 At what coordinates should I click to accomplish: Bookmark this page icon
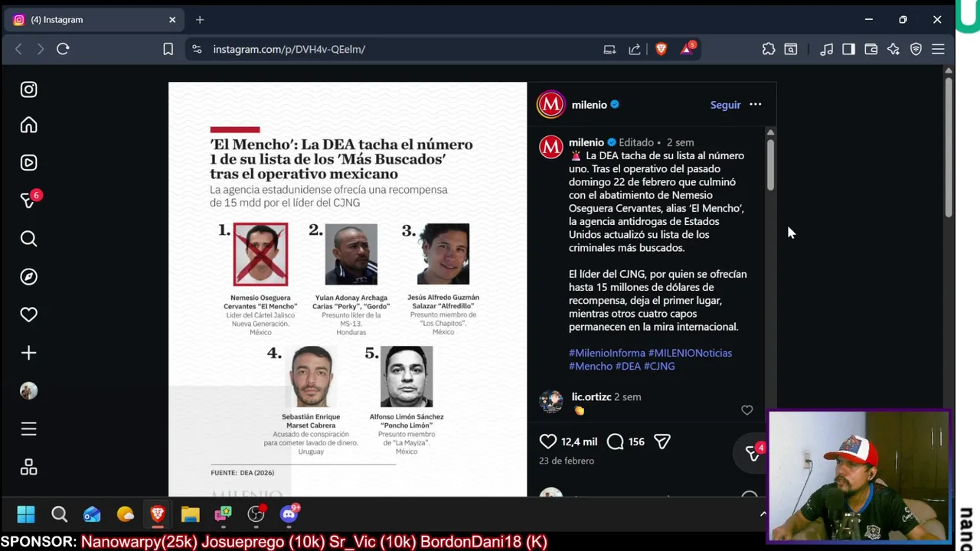point(168,49)
